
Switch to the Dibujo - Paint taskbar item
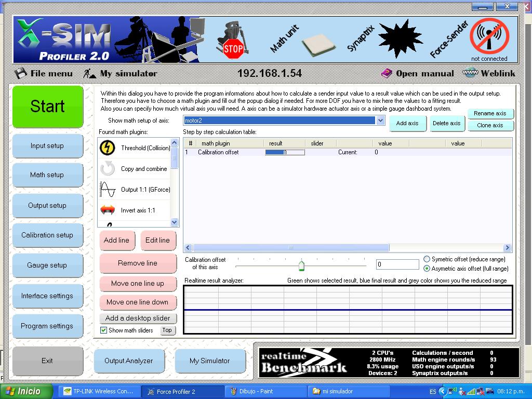265,392
